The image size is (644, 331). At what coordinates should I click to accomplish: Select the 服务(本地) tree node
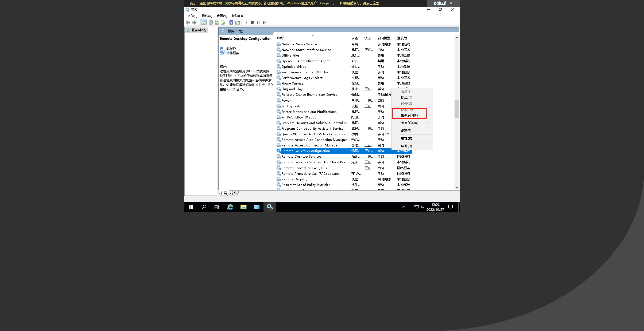point(199,30)
